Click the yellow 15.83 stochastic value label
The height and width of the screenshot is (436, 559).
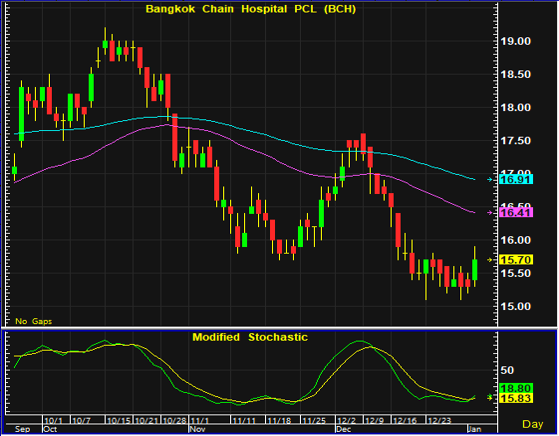click(516, 398)
